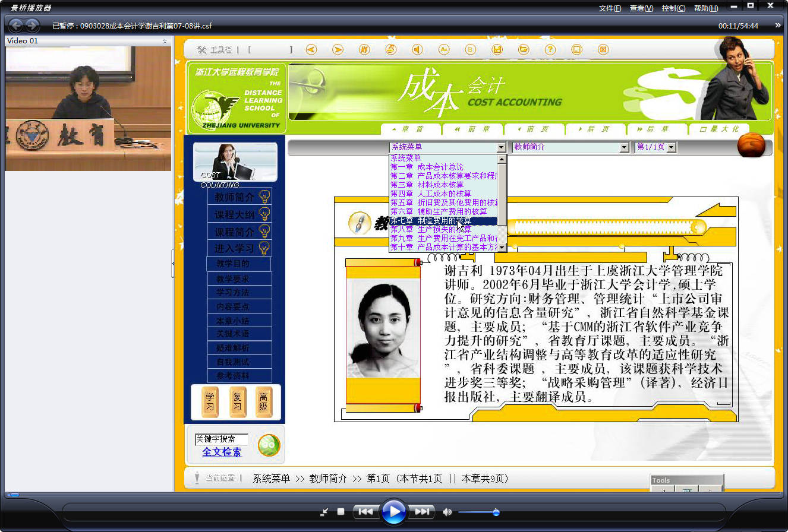Resume playback with the blue play button

[393, 511]
